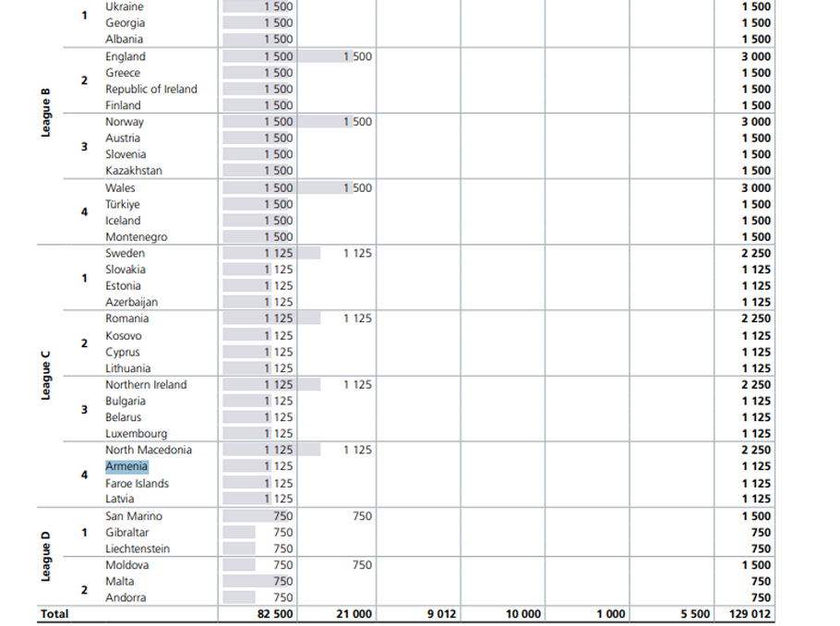Click the Türkiye country name
This screenshot has width=840, height=626.
click(x=123, y=204)
